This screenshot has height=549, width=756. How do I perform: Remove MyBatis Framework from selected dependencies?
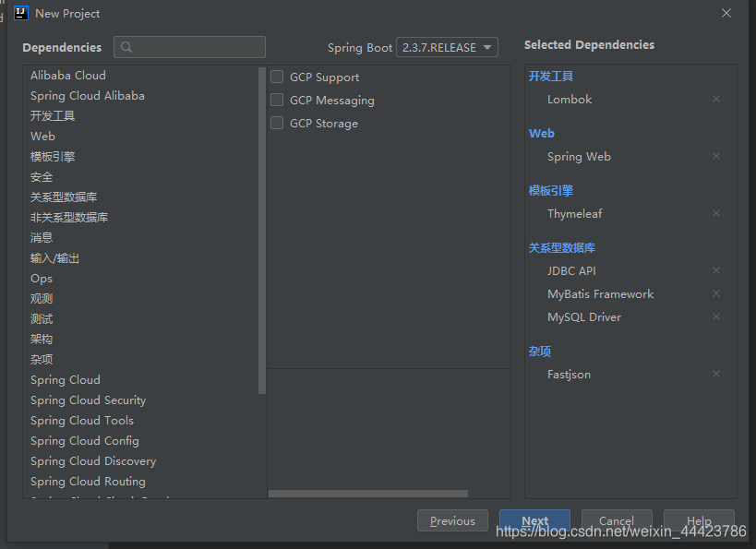point(716,293)
